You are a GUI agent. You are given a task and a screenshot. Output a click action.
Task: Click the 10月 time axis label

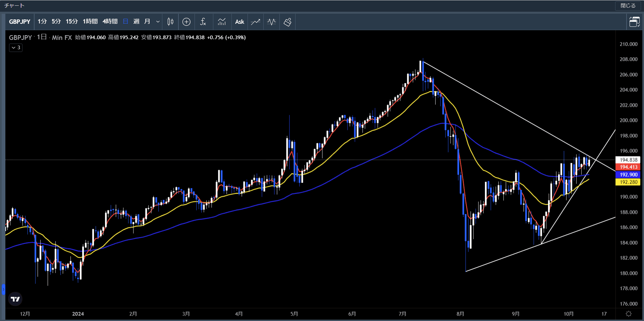point(569,314)
